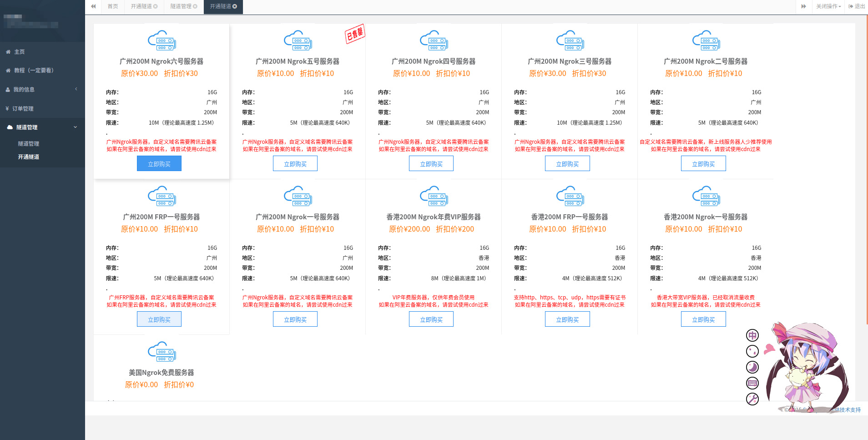868x440 pixels.
Task: Click 折扣价¥0 on the free server card
Action: tap(179, 385)
